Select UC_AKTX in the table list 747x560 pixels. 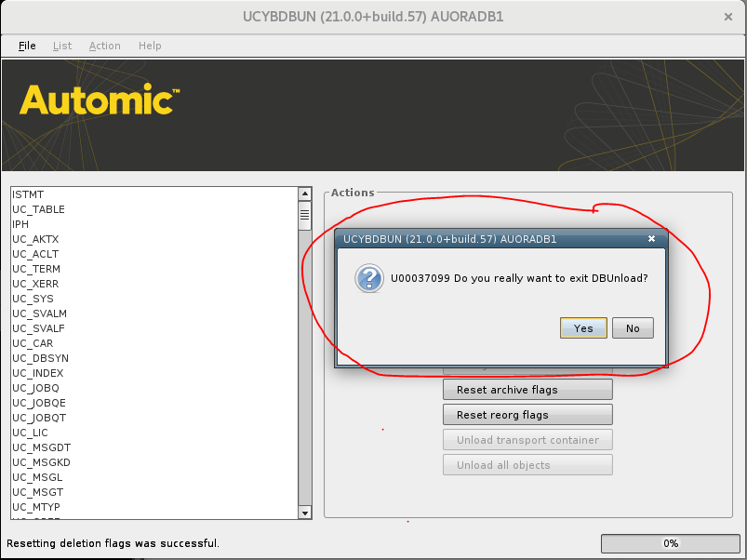pos(154,239)
